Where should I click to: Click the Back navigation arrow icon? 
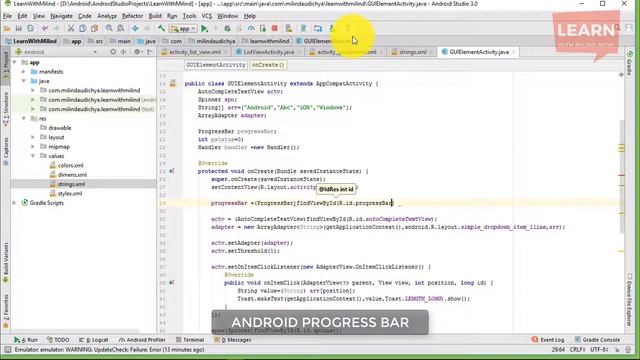point(135,29)
